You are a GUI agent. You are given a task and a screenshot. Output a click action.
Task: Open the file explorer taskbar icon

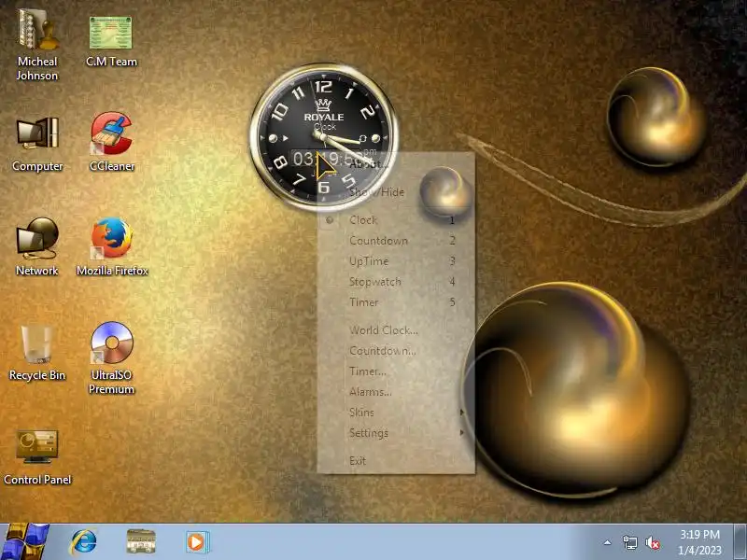141,541
